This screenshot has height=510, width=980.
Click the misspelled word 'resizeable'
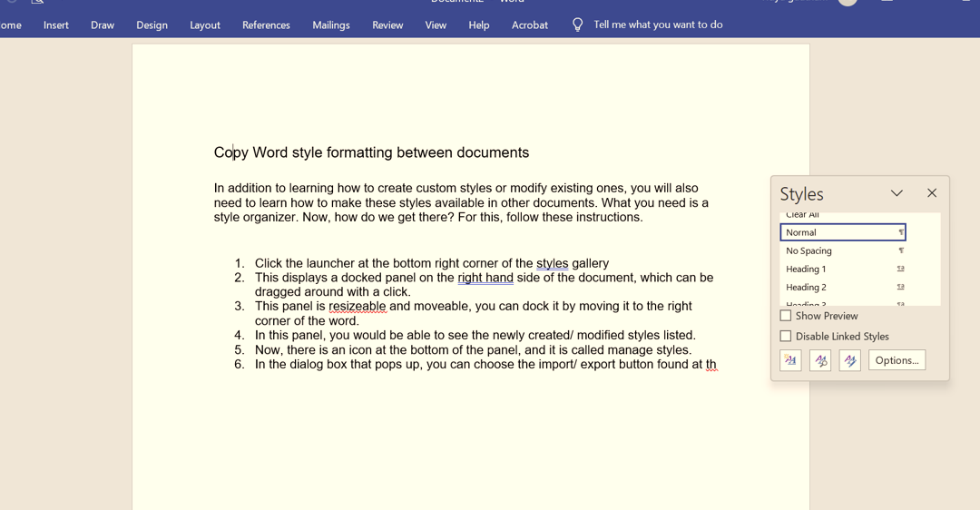click(x=358, y=306)
